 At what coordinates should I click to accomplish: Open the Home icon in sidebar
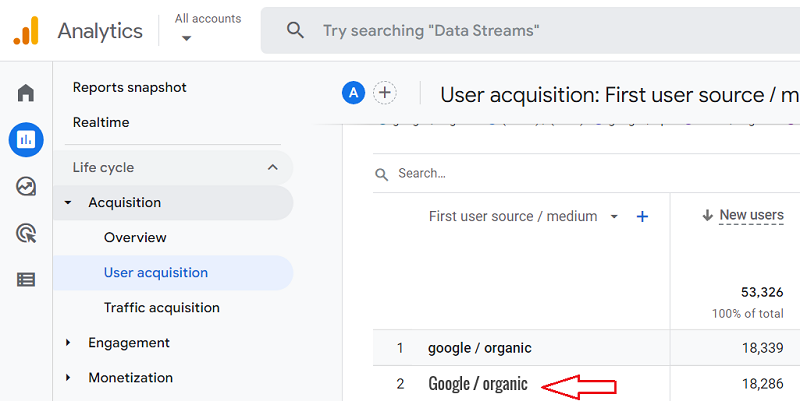[26, 93]
